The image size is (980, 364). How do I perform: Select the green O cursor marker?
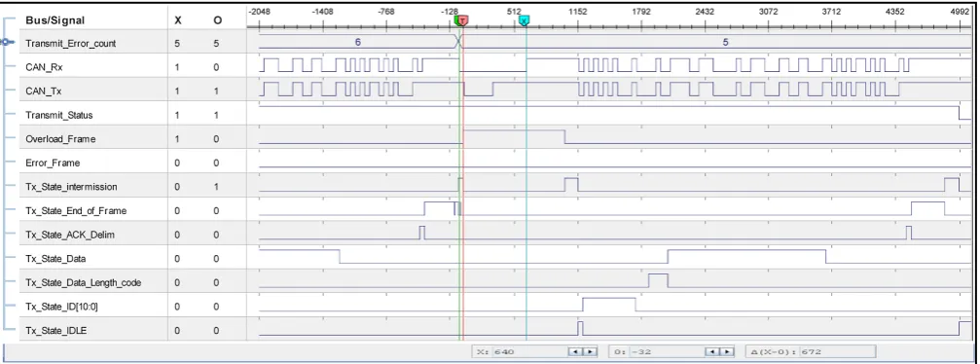(456, 20)
